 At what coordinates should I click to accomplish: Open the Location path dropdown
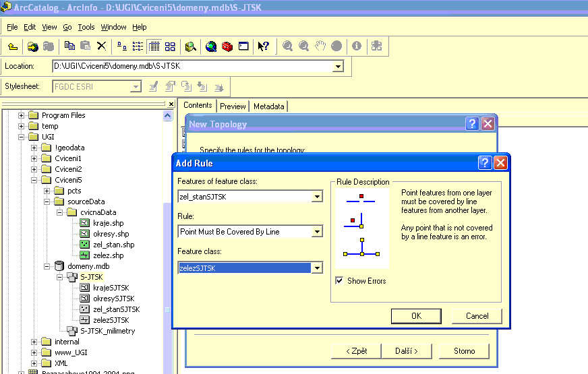338,66
